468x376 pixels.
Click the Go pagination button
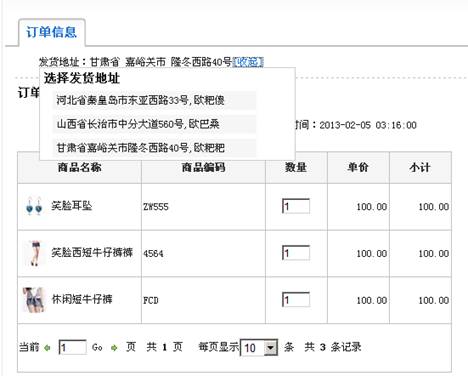(x=97, y=348)
